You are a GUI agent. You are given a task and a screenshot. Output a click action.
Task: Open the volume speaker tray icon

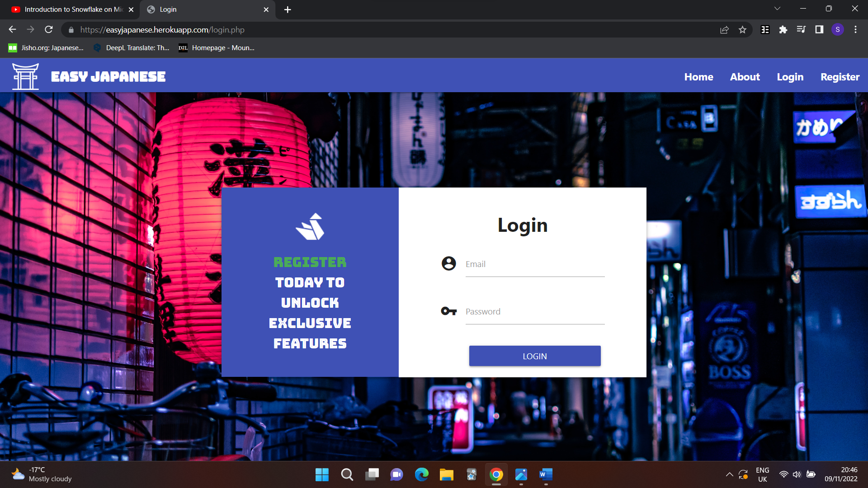pos(797,474)
